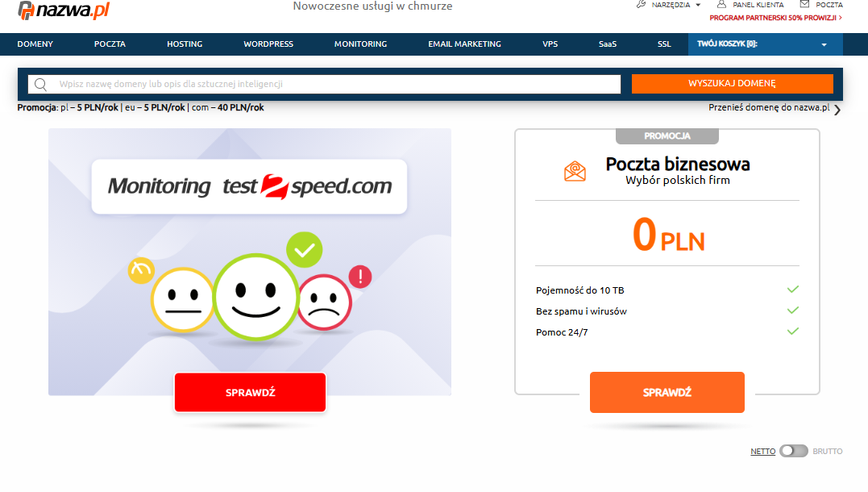This screenshot has height=492, width=868.
Task: Click the wrench Narzędzia icon
Action: (x=641, y=4)
